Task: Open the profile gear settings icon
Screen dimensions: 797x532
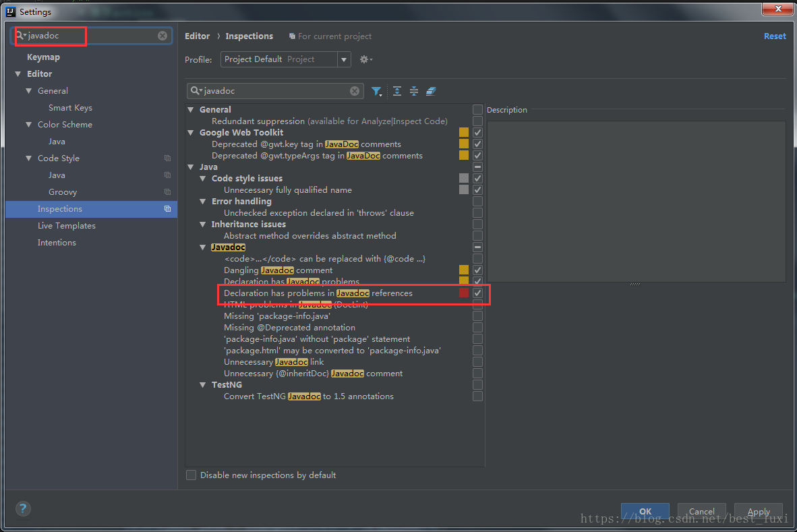Action: [x=365, y=59]
